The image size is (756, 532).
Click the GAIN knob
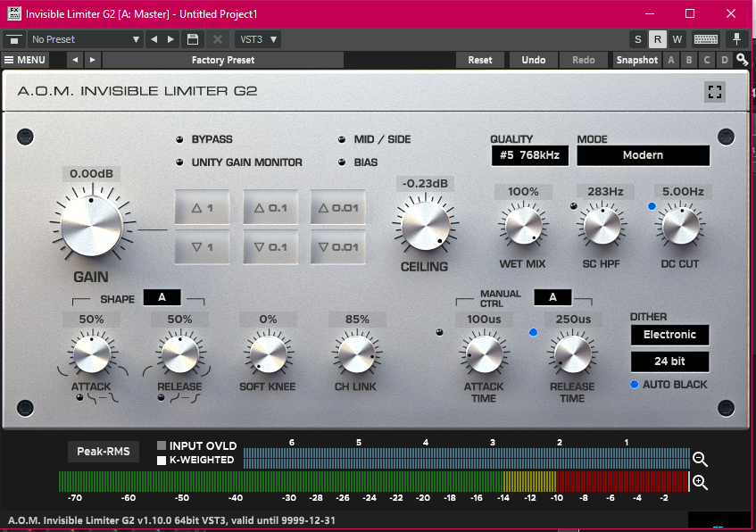pyautogui.click(x=92, y=226)
